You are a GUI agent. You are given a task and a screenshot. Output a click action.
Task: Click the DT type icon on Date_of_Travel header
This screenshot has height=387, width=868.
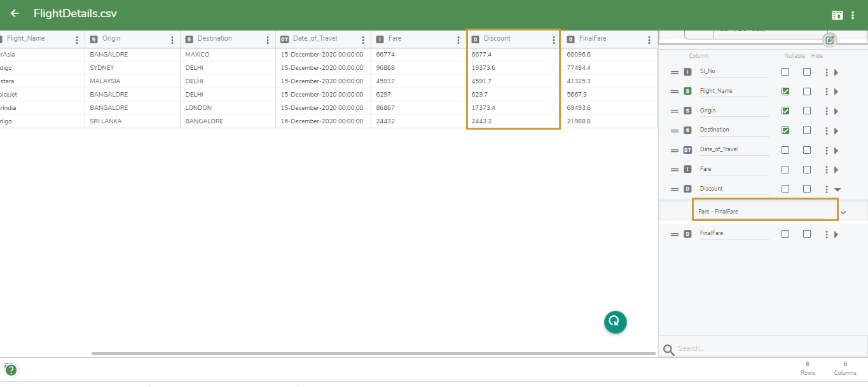(x=284, y=38)
